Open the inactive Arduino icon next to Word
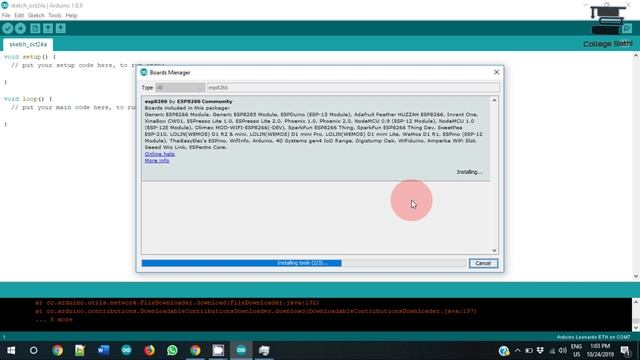The height and width of the screenshot is (360, 640). tap(126, 350)
